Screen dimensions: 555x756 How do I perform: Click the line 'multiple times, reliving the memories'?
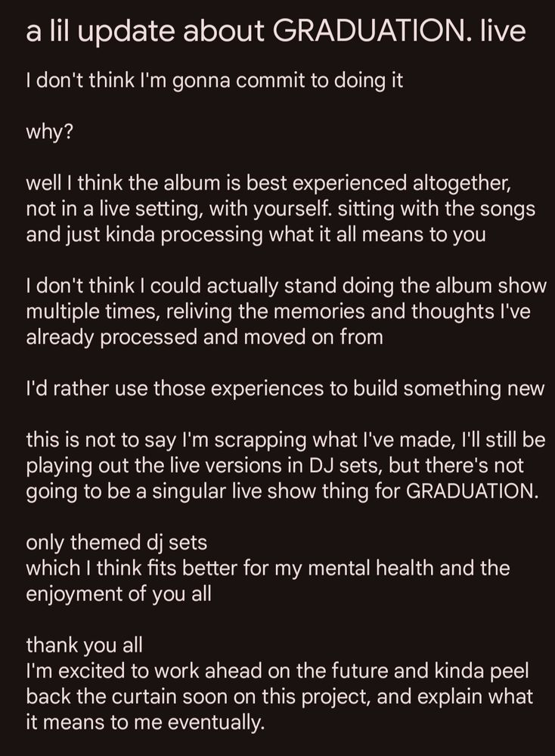point(278,311)
